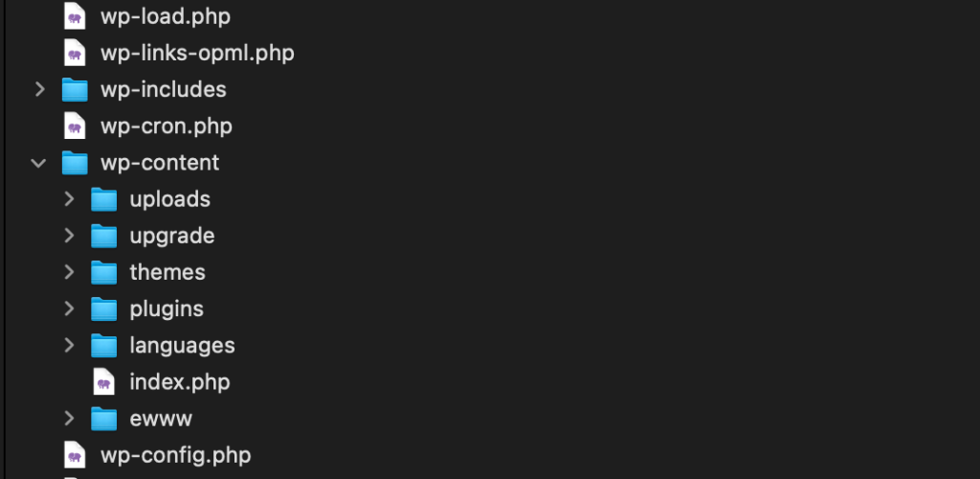
Task: Click the wp-load.php file icon
Action: coord(75,16)
